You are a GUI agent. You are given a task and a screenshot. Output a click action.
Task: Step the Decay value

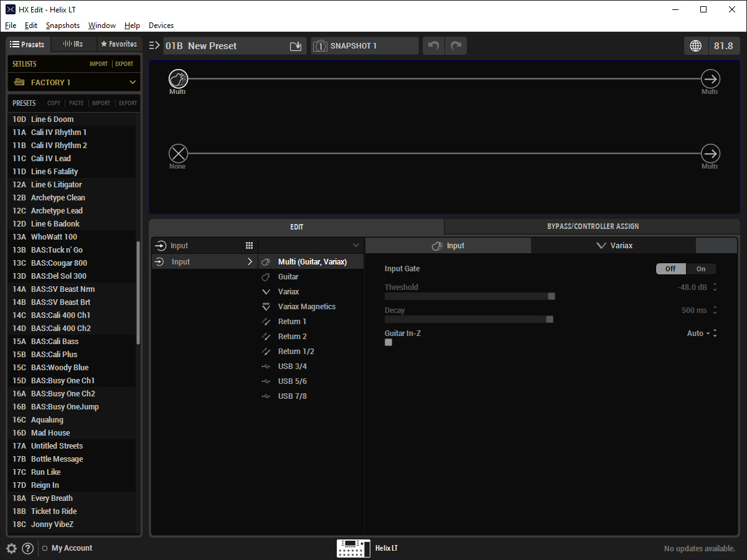715,310
